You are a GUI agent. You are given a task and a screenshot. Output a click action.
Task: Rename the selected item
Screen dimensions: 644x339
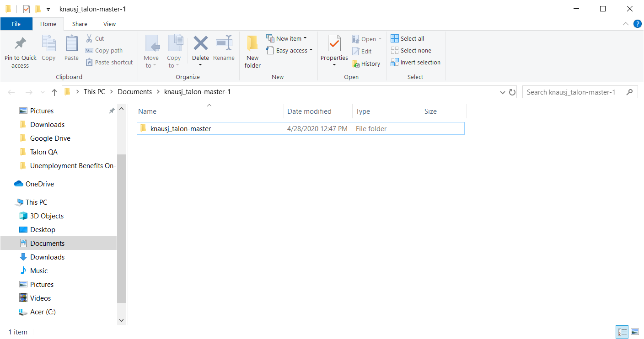[x=224, y=48]
